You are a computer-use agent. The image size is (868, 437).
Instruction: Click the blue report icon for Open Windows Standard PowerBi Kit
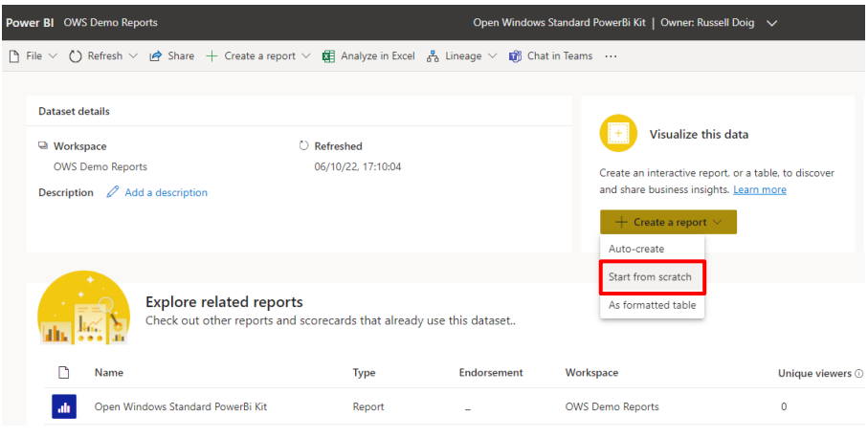[x=64, y=406]
